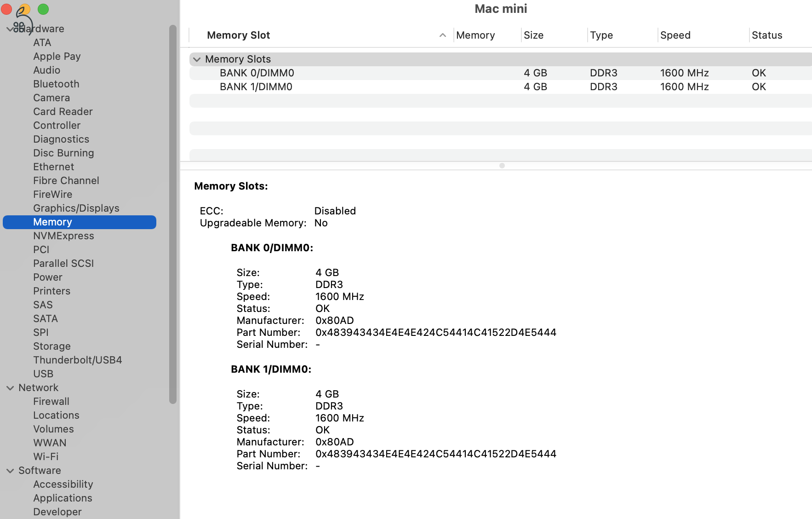
Task: Select Audio hardware category
Action: pyautogui.click(x=46, y=70)
